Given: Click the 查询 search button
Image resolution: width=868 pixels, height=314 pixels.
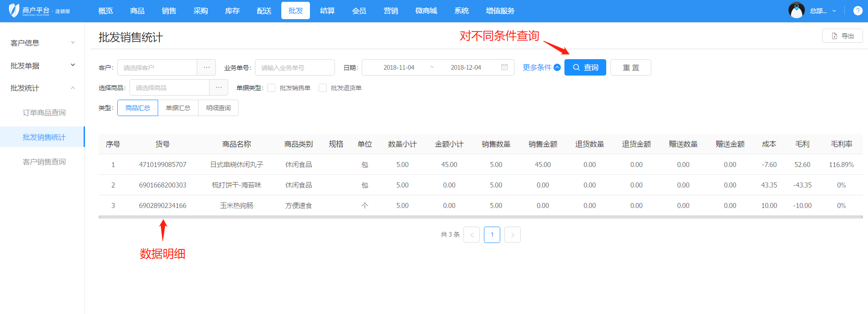Looking at the screenshot, I should (585, 67).
